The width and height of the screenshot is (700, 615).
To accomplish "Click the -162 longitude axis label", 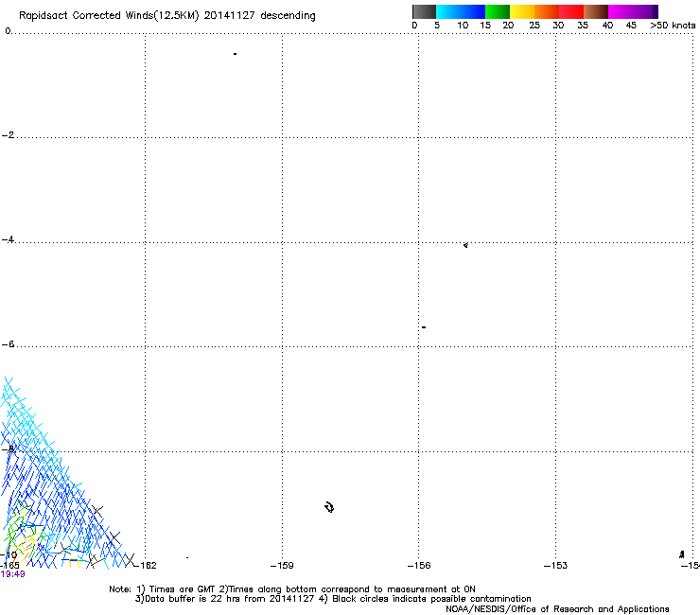I will (146, 566).
